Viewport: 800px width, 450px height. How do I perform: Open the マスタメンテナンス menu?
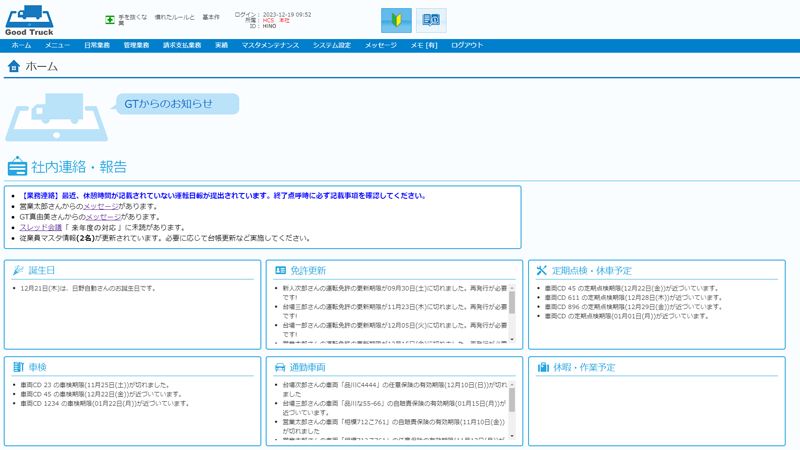tap(270, 46)
